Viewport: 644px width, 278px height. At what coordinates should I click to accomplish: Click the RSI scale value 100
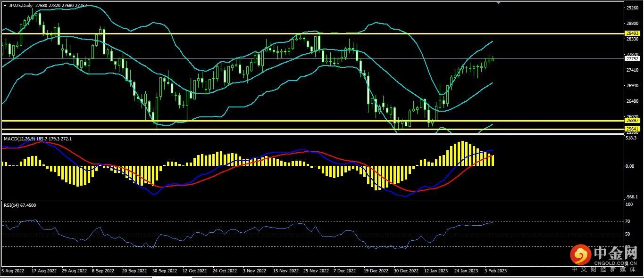click(628, 204)
